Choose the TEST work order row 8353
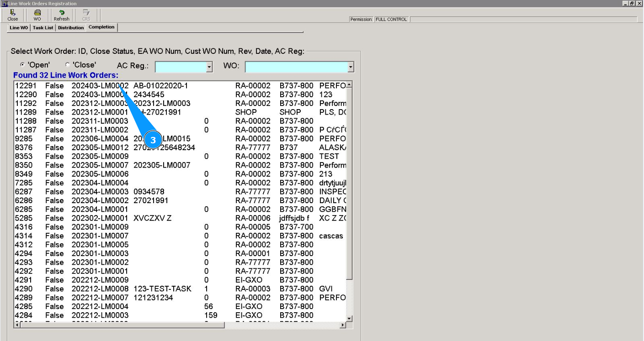This screenshot has height=341, width=644. [180, 157]
